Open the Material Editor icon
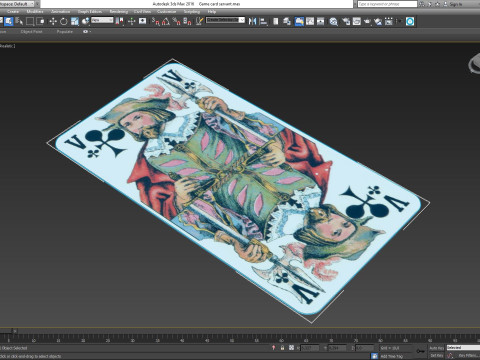The width and height of the screenshot is (480, 360). pyautogui.click(x=333, y=22)
